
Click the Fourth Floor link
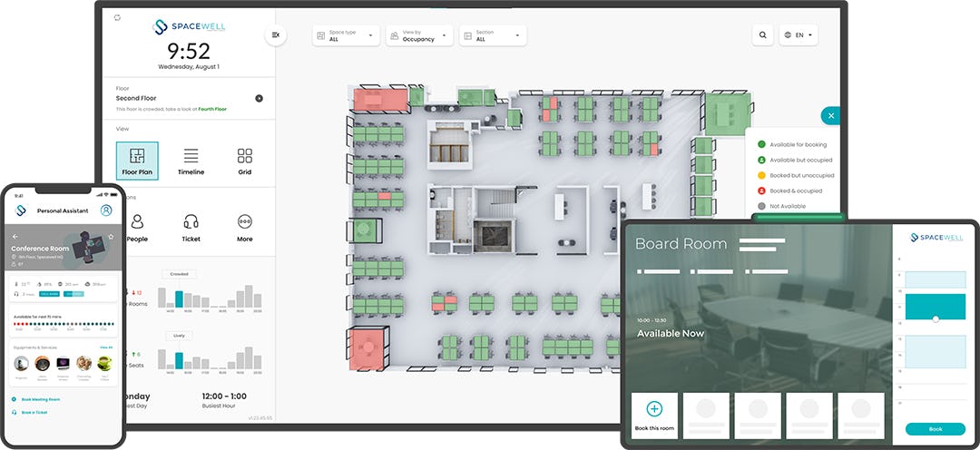click(x=213, y=109)
